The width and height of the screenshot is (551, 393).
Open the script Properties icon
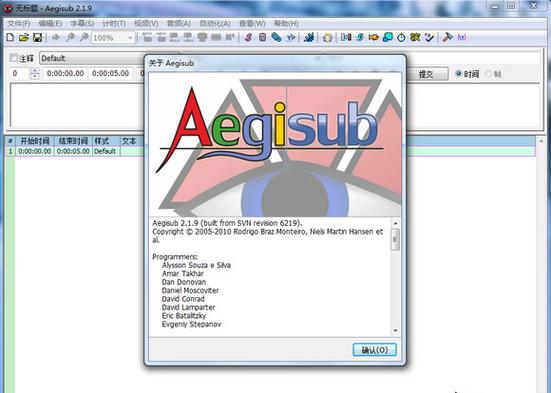[262, 37]
